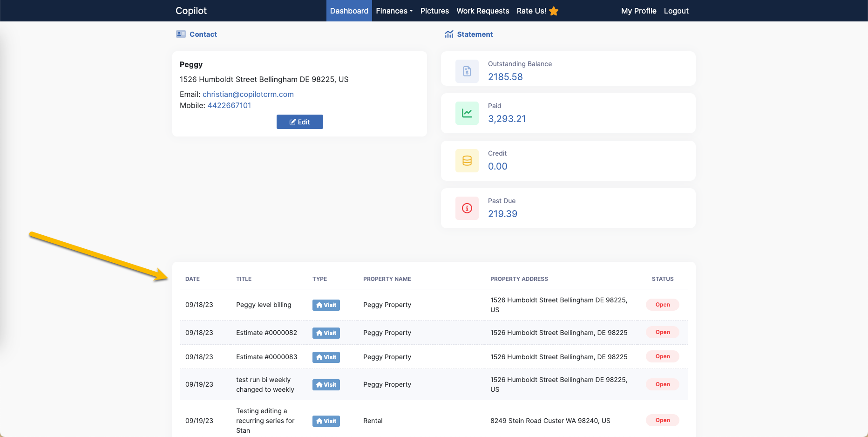Click Visit badge for Estimate #0000083
This screenshot has height=437, width=868.
pos(326,357)
